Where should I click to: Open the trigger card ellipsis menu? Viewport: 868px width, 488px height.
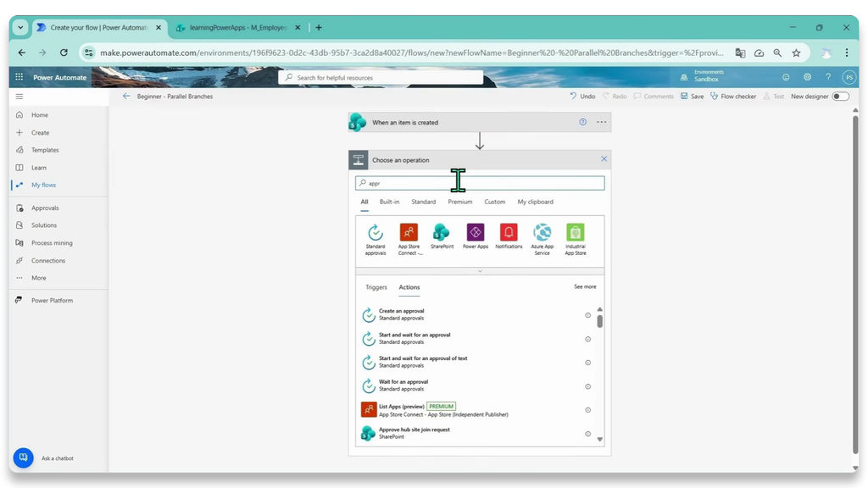click(602, 122)
